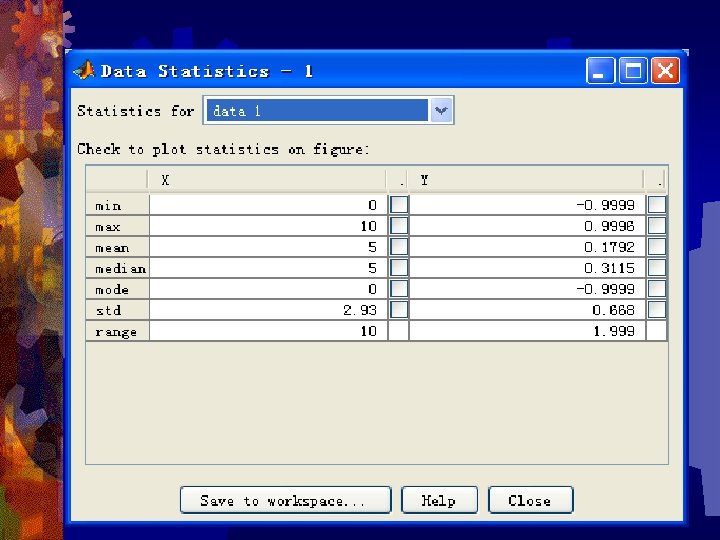Click Save to workspace button

pos(286,500)
